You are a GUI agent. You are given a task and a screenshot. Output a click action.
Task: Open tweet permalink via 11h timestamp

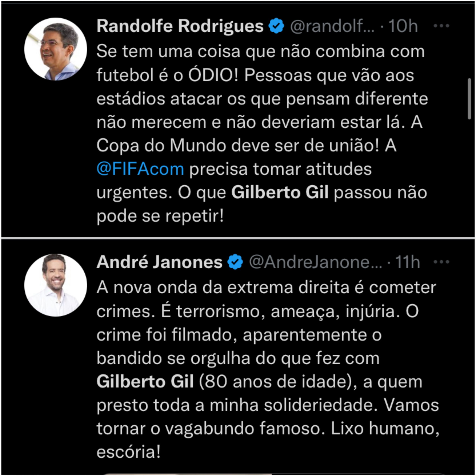point(408,262)
